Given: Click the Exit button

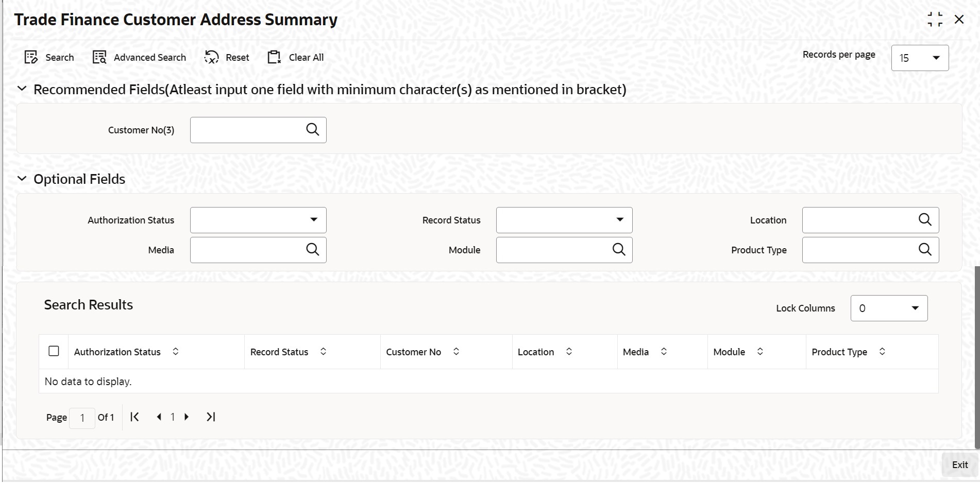Looking at the screenshot, I should click(x=959, y=464).
